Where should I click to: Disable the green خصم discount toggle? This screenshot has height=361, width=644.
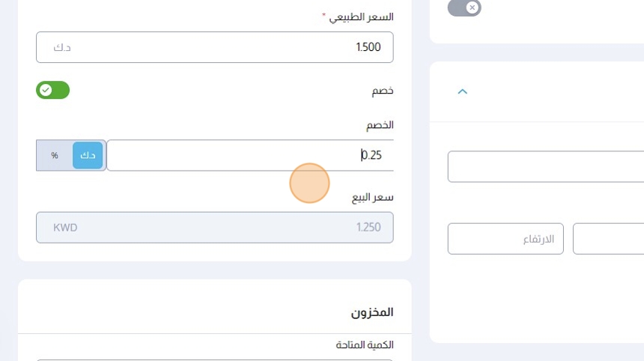tap(52, 91)
